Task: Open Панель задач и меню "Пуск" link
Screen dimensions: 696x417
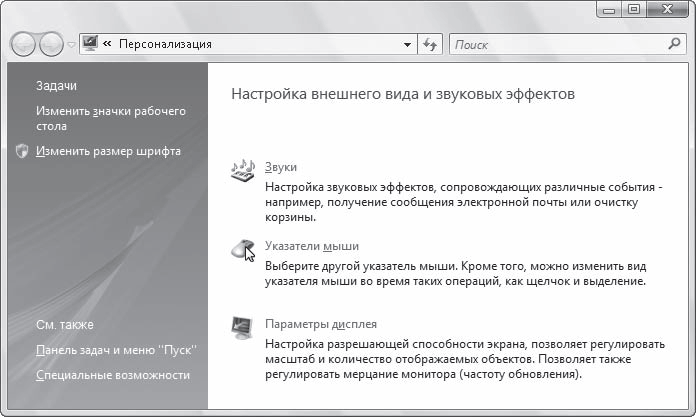Action: pos(116,350)
